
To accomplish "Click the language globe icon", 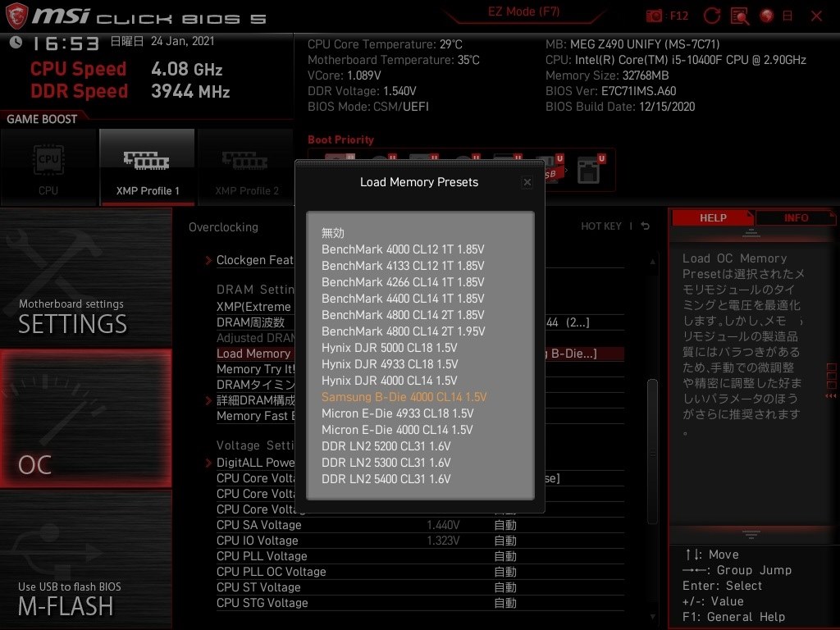I will [x=767, y=16].
